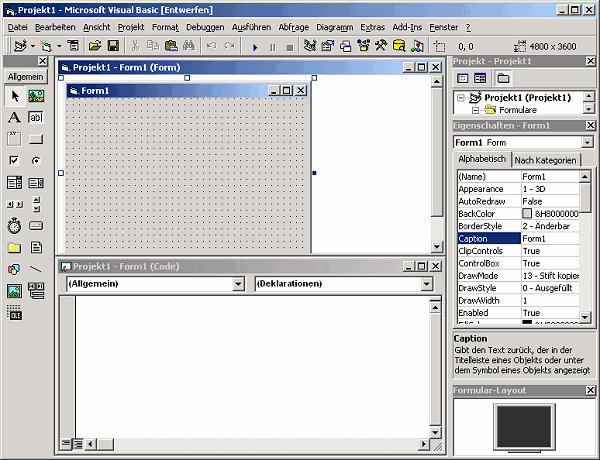Screen dimensions: 600x460
Task: Open the Data View Window toolbar icon
Action: click(399, 46)
